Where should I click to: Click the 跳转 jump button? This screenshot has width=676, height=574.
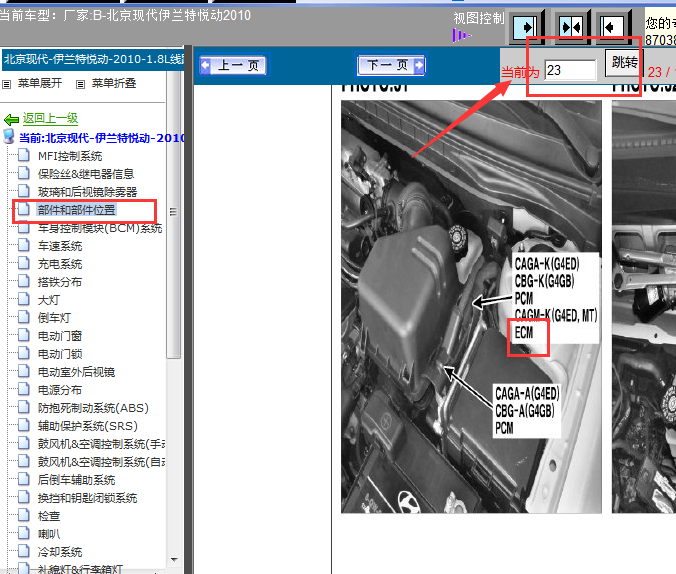point(624,63)
